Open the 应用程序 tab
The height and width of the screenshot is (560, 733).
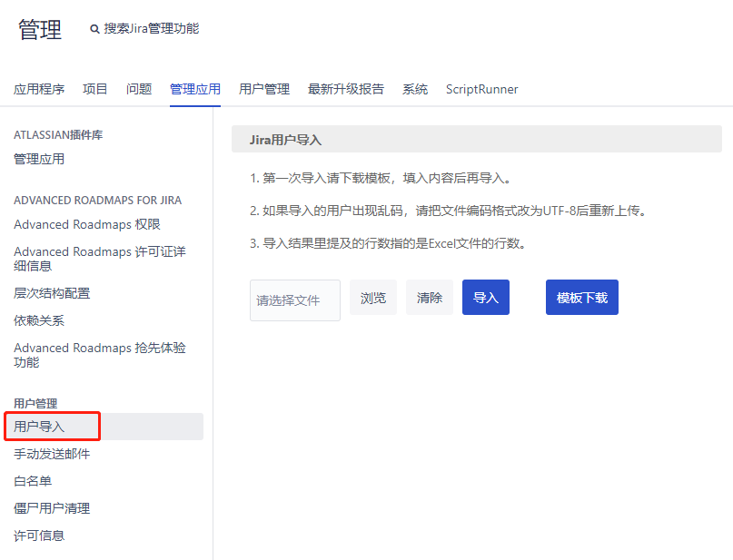click(39, 89)
